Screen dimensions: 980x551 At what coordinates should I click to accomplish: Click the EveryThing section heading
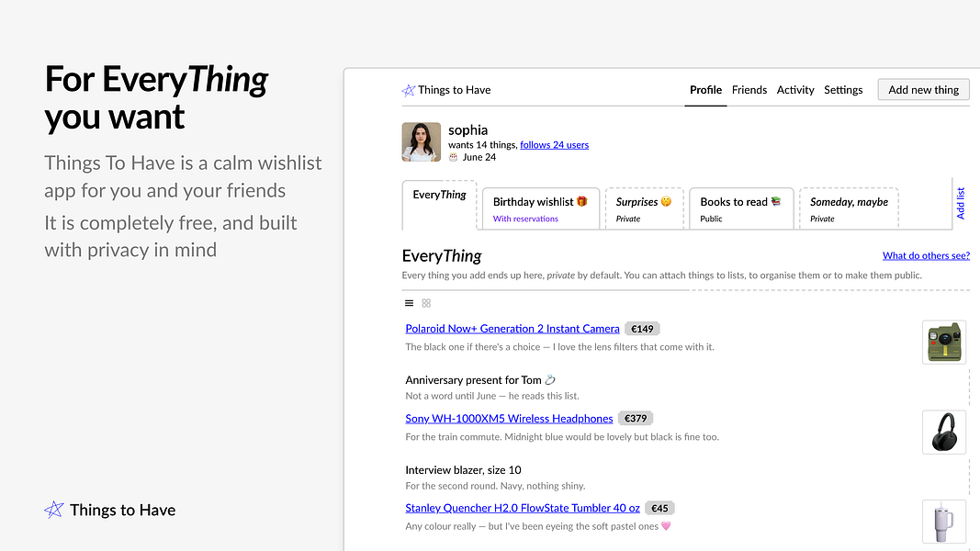coord(442,256)
